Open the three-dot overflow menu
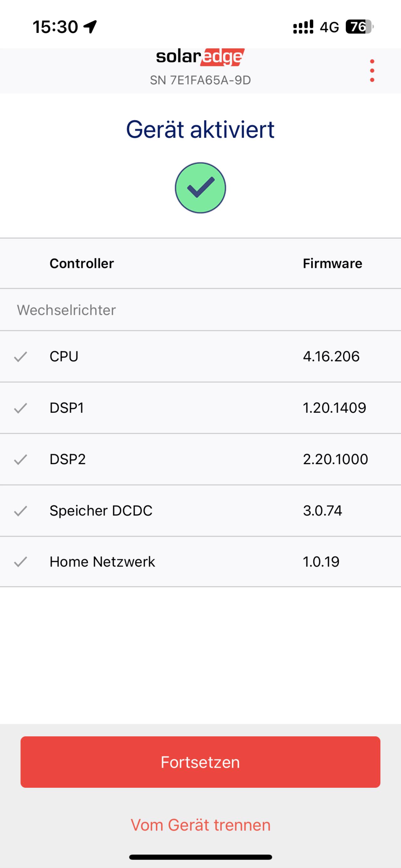 tap(372, 71)
